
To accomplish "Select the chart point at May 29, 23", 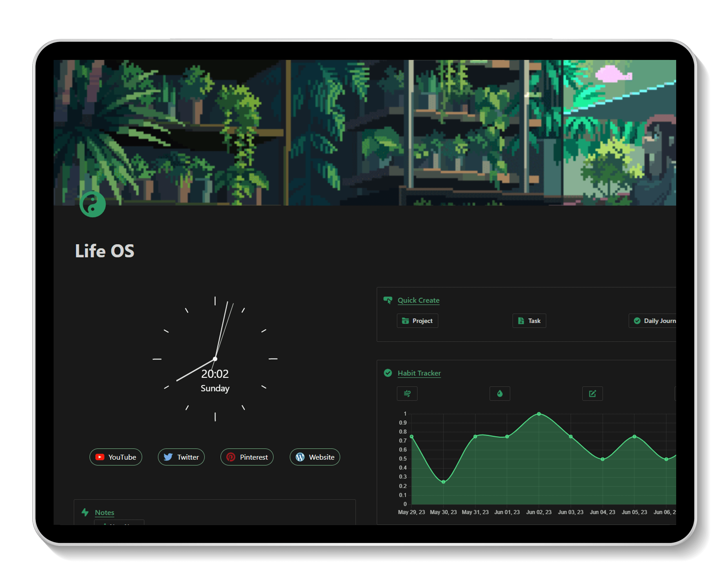I will (412, 437).
